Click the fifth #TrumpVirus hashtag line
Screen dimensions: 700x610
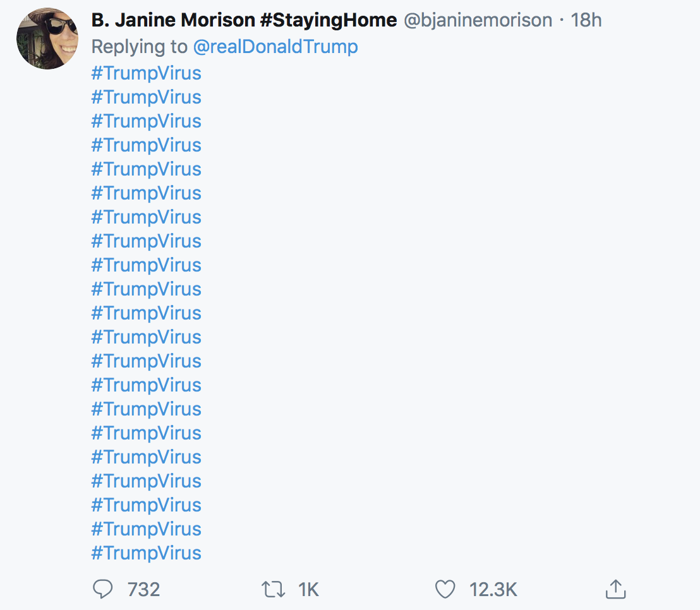146,169
